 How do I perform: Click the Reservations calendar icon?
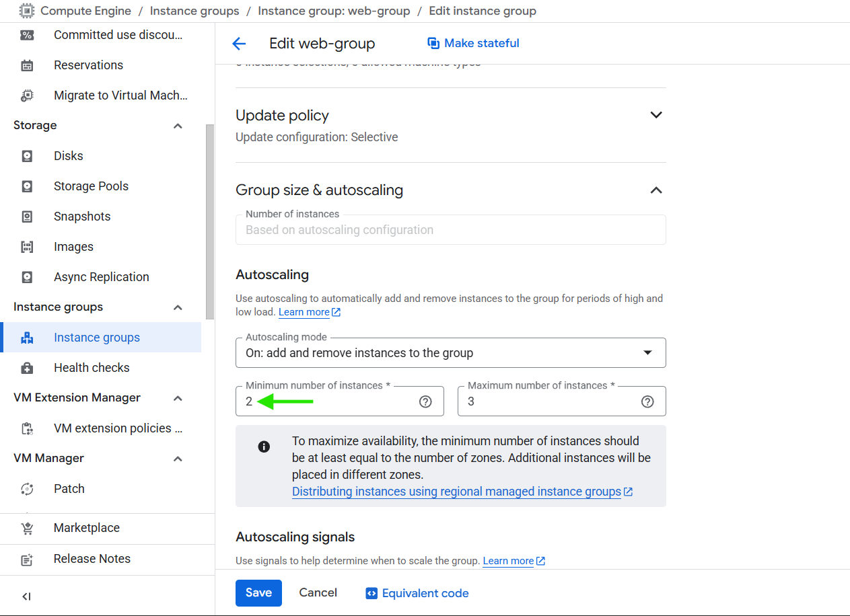tap(27, 65)
